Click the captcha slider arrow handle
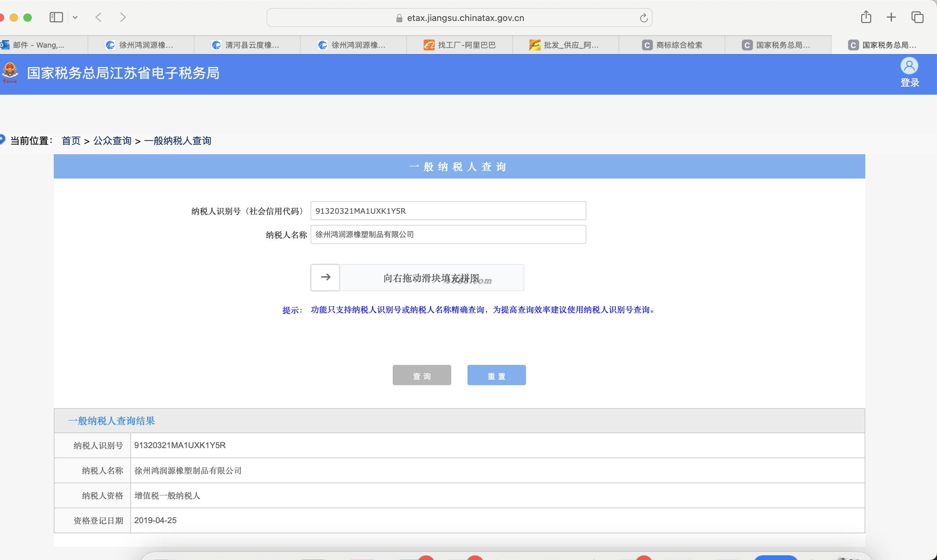 (325, 278)
